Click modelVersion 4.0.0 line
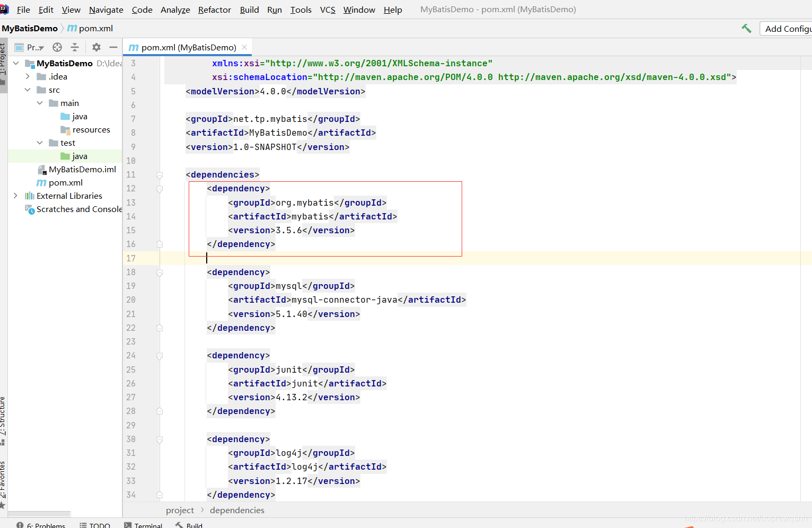 (x=276, y=91)
